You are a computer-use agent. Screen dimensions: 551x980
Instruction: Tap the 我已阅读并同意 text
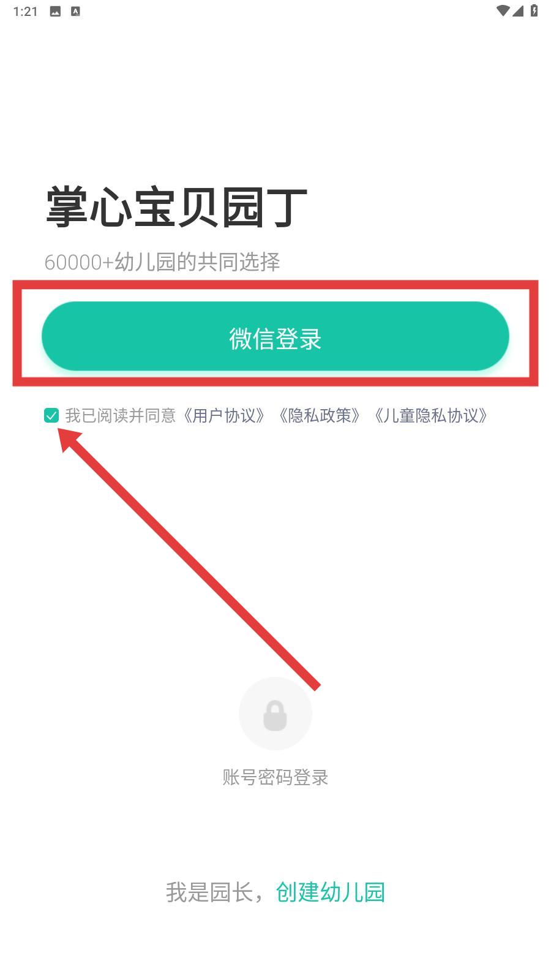[121, 416]
